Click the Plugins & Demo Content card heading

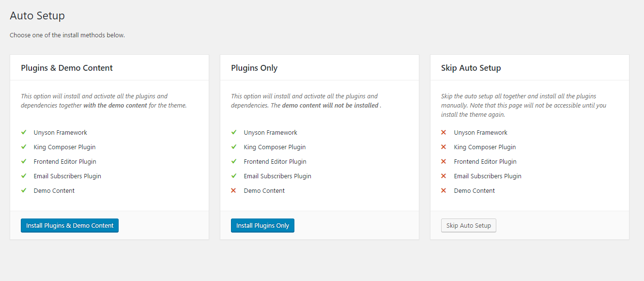pos(67,68)
